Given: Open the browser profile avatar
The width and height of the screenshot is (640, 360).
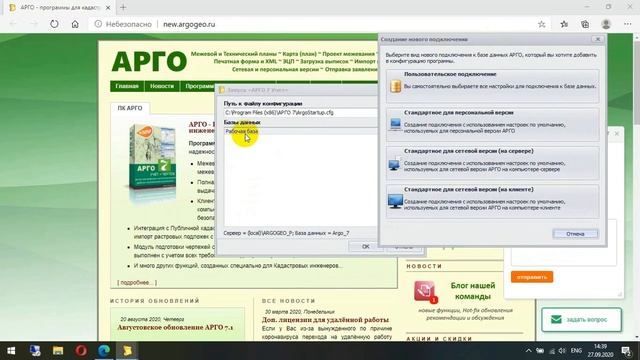Looking at the screenshot, I should (x=606, y=24).
